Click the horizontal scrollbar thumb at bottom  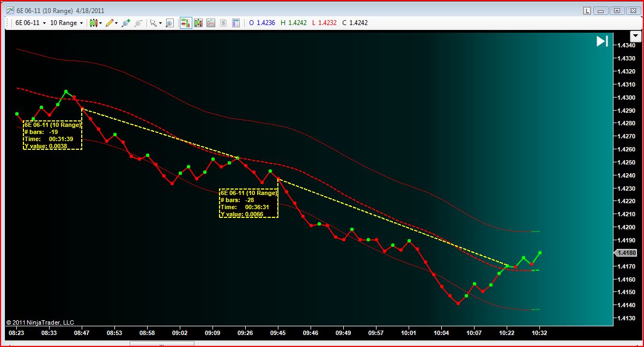[x=162, y=344]
